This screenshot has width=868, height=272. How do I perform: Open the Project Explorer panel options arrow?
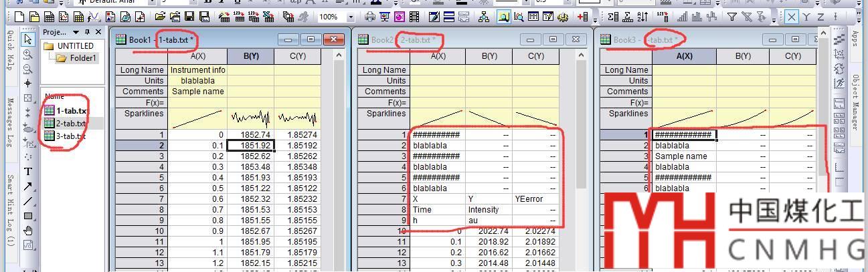point(76,32)
